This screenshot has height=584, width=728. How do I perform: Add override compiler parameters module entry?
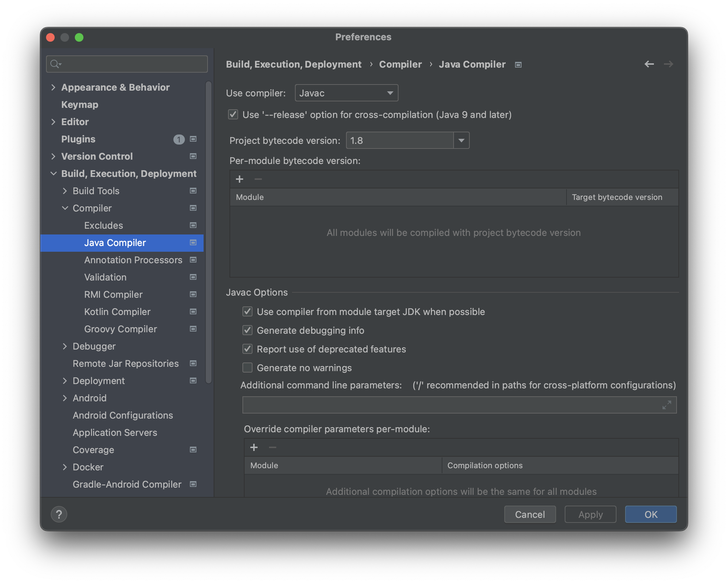(x=254, y=447)
